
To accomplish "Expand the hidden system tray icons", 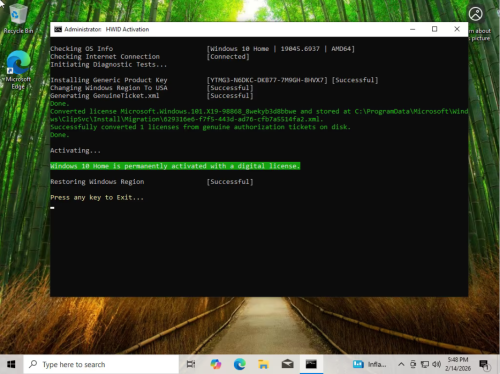I will [x=401, y=364].
